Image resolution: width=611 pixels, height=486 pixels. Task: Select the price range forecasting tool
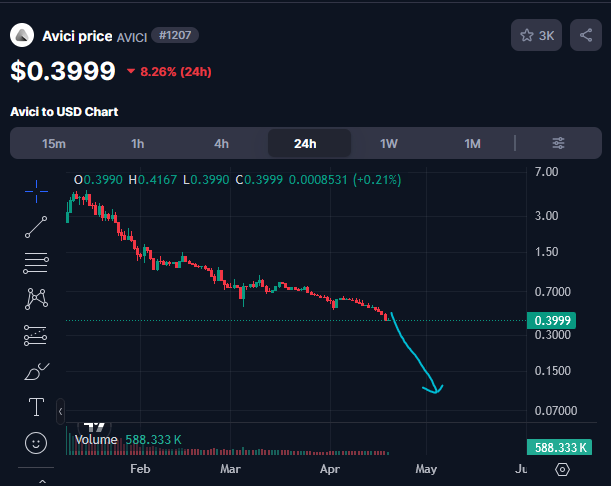click(36, 335)
